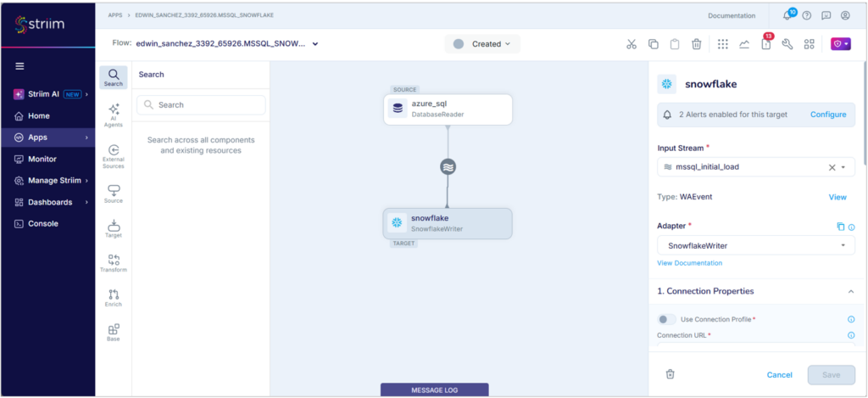Click the component Search input field
Viewport: 868px width, 398px height.
(x=201, y=104)
